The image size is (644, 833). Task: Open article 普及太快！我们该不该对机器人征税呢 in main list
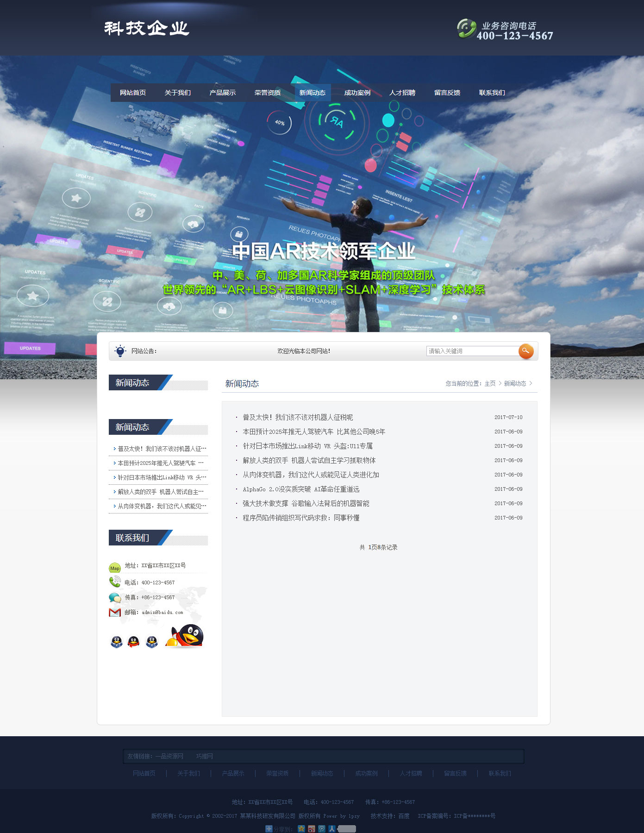pyautogui.click(x=298, y=417)
